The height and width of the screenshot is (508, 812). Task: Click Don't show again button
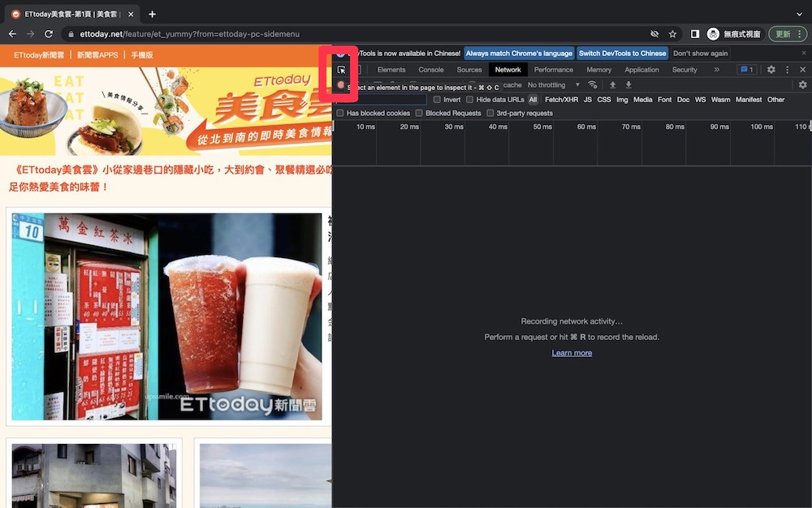click(x=700, y=54)
